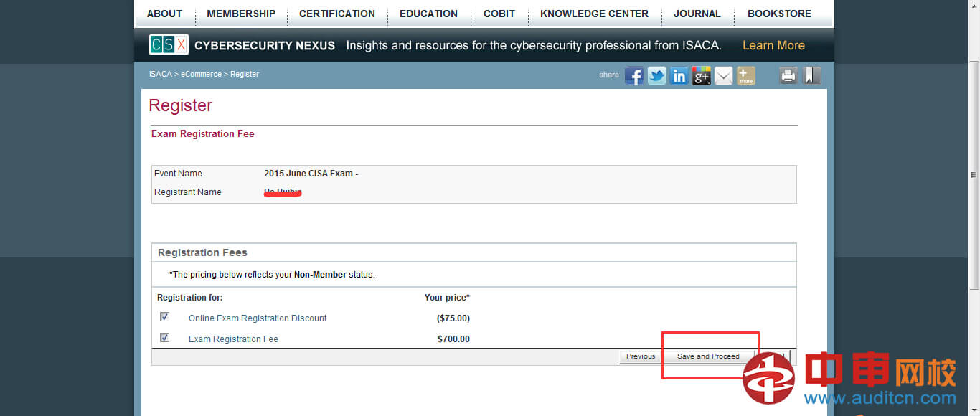The width and height of the screenshot is (980, 416).
Task: Open the COBIT menu
Action: [499, 14]
